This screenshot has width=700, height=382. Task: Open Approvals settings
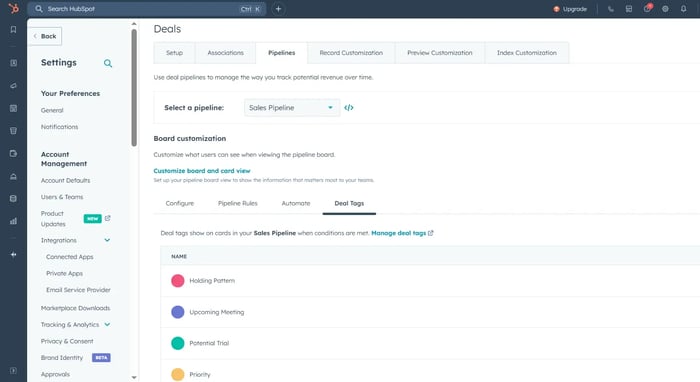pos(55,374)
